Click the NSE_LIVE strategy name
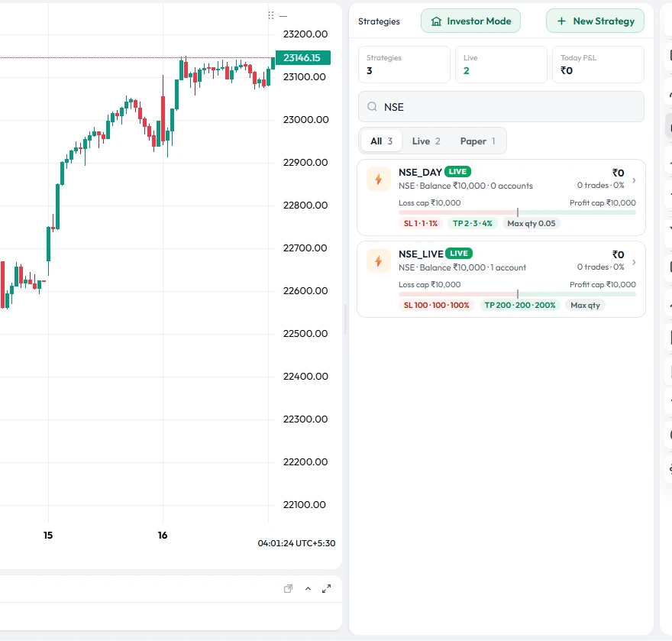The height and width of the screenshot is (641, 672). [x=421, y=254]
